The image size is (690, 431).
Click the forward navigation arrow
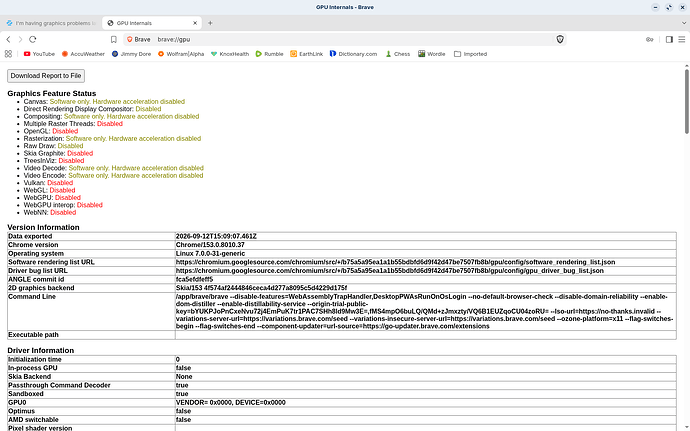point(20,39)
